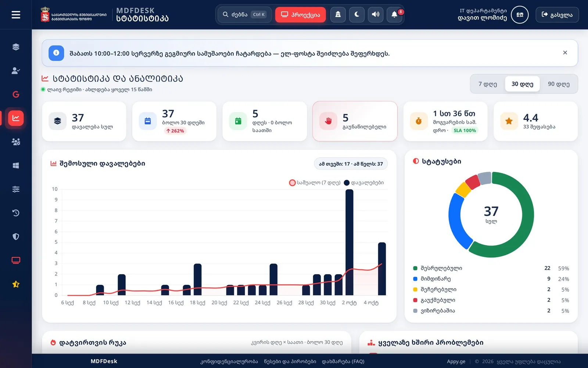
Task: Open Appy.ge footer link
Action: (456, 361)
